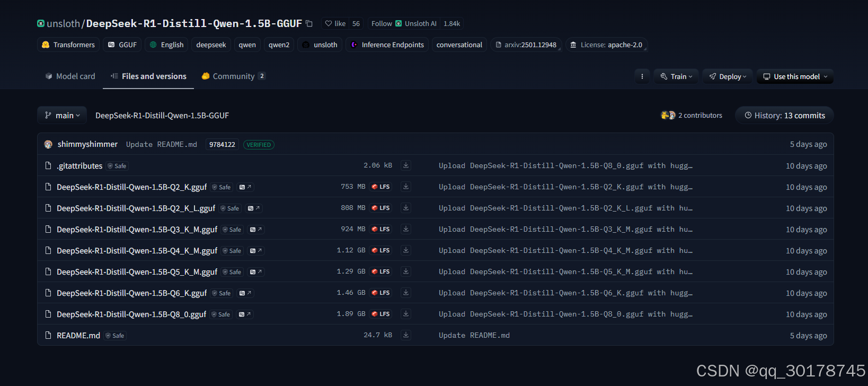
Task: Click DeepSeek-R1-Distill-Qwen-1.5B-GGUF breadcrumb path
Action: tap(162, 115)
